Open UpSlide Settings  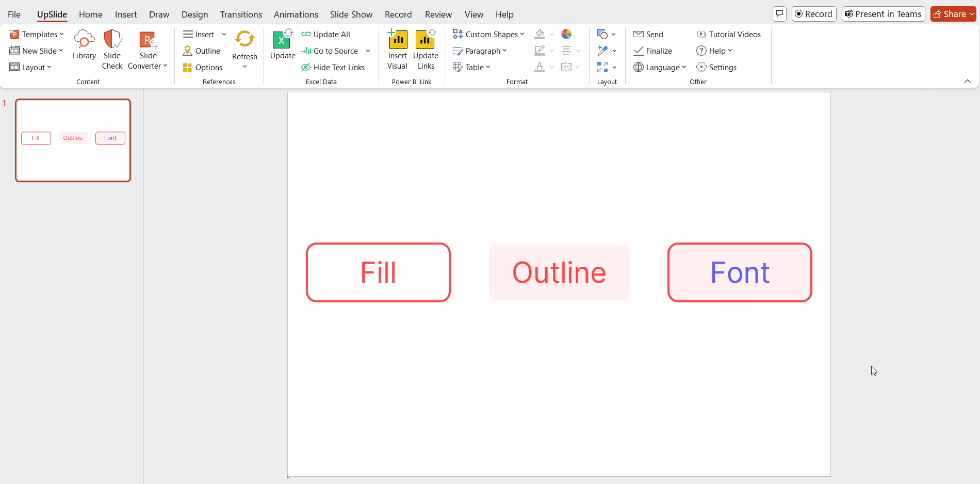coord(716,67)
